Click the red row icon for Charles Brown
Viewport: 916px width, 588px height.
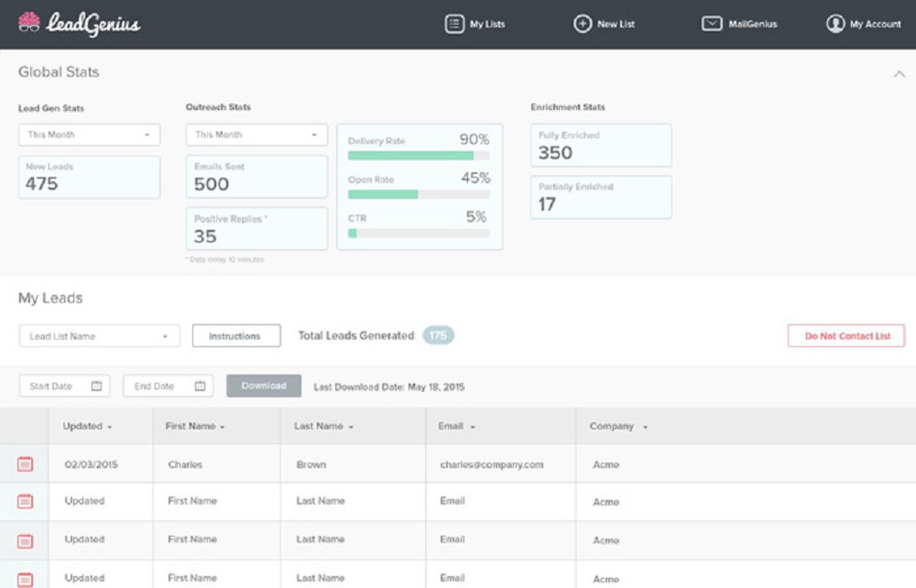point(25,464)
